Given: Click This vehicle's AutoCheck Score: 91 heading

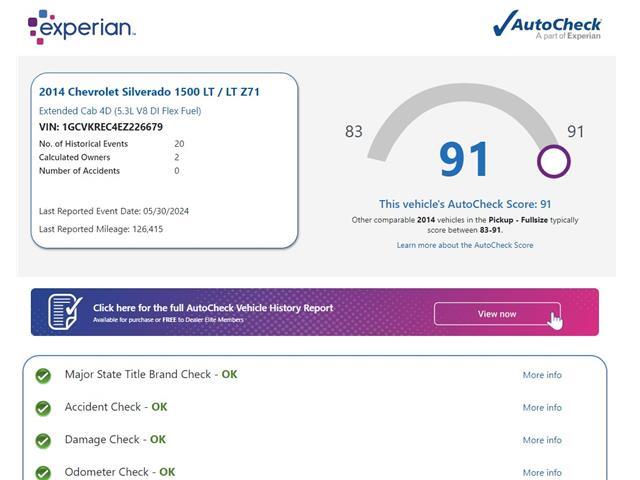Looking at the screenshot, I should pyautogui.click(x=465, y=204).
